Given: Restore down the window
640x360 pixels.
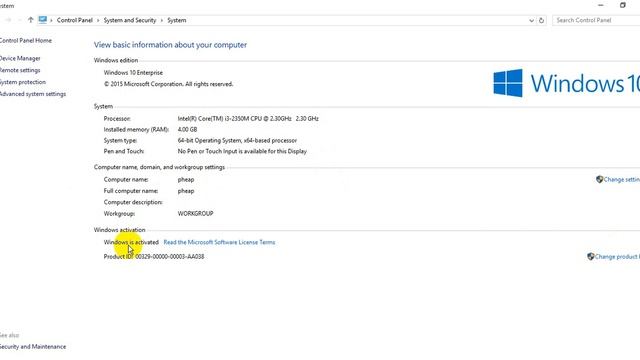Looking at the screenshot, I should pos(622,5).
